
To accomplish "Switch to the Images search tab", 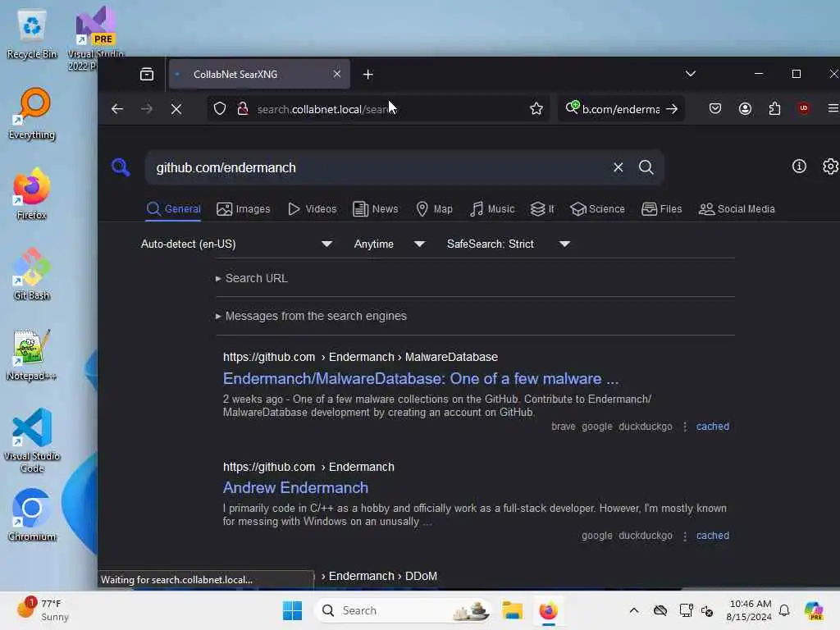I will coord(243,209).
